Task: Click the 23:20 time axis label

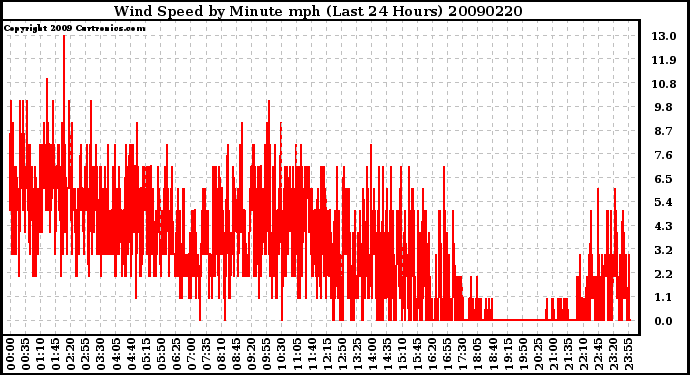Action: (613, 354)
